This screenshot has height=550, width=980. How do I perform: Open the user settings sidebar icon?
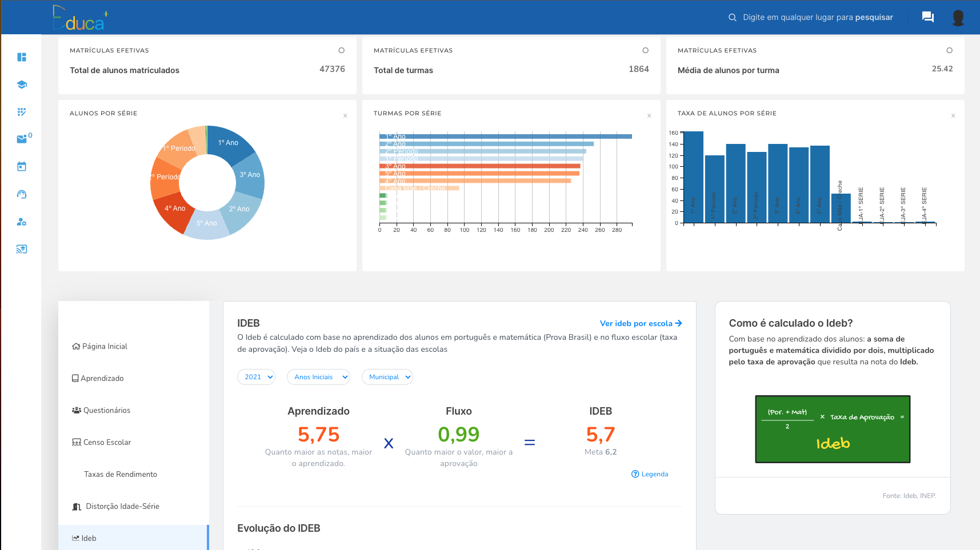pyautogui.click(x=22, y=222)
